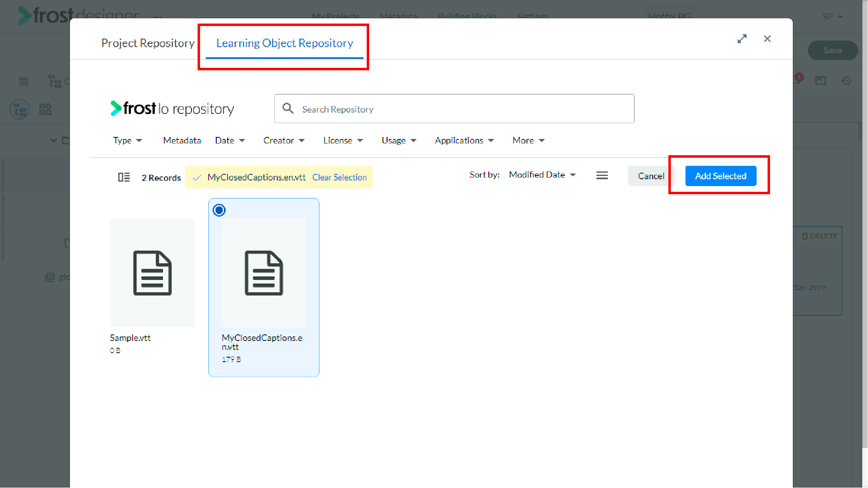Click the search magnifier icon
This screenshot has height=488, width=868.
pos(288,108)
